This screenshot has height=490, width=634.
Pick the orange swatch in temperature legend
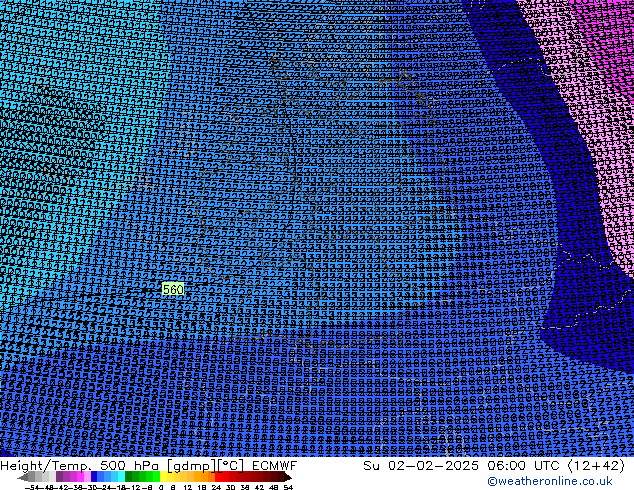200,477
